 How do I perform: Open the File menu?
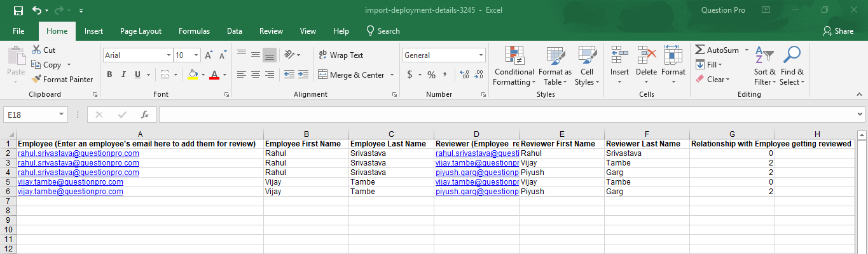pyautogui.click(x=18, y=31)
